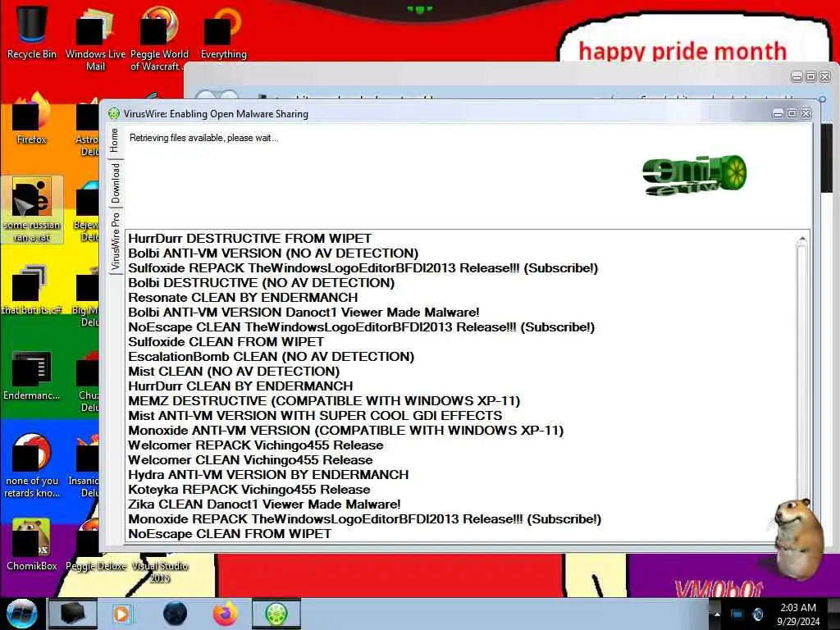Minimize the VirusWire window
Image resolution: width=840 pixels, height=630 pixels.
click(778, 113)
